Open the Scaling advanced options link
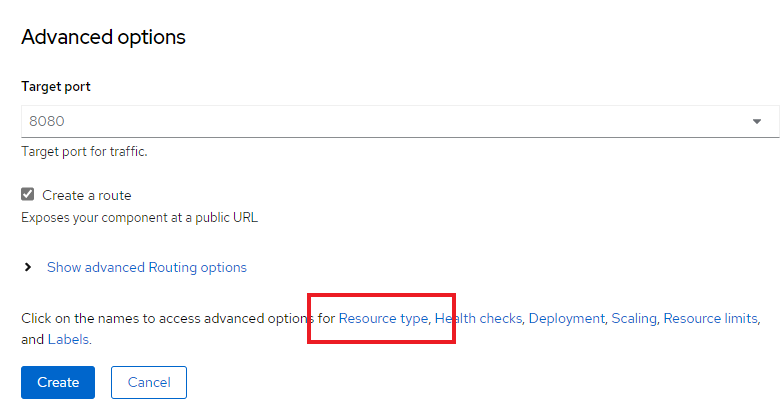782x413 pixels. pyautogui.click(x=634, y=318)
